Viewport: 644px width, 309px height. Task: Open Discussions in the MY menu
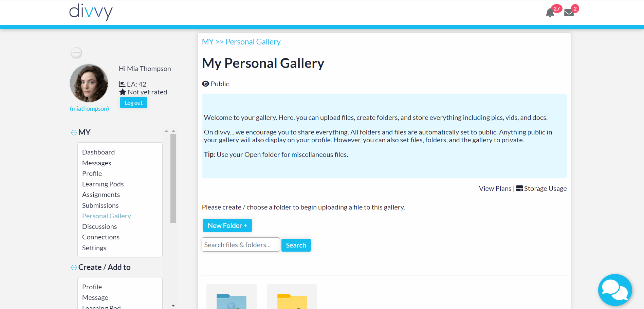tap(99, 226)
